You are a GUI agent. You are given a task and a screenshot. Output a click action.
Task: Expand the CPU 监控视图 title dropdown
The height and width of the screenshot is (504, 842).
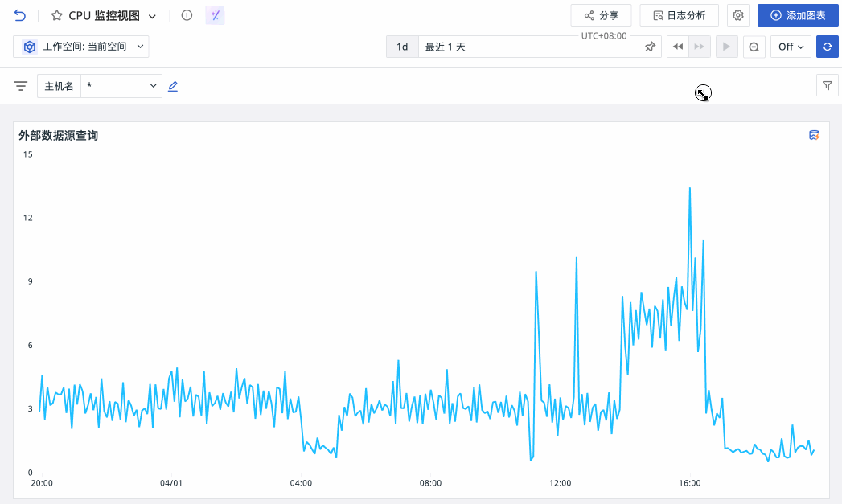[153, 16]
